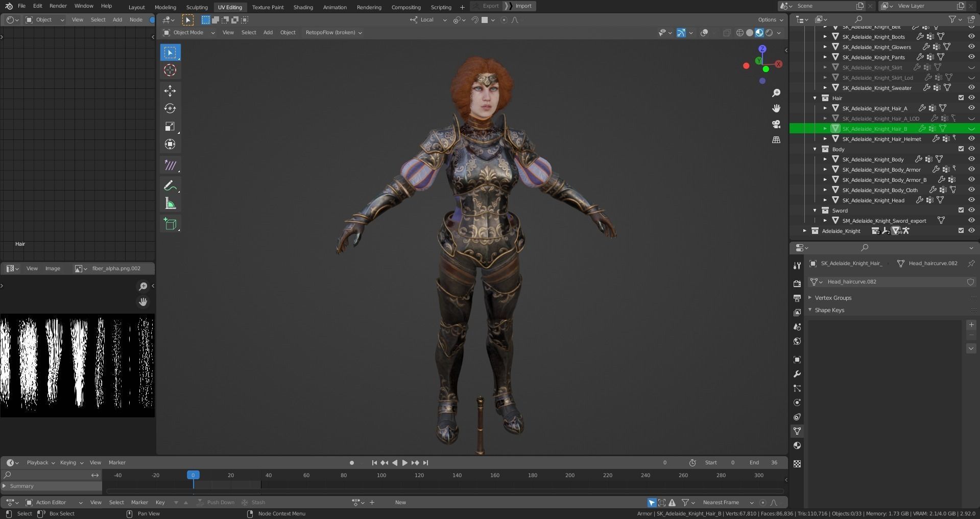This screenshot has width=980, height=519.
Task: Select the Add Cube tool
Action: click(x=170, y=224)
